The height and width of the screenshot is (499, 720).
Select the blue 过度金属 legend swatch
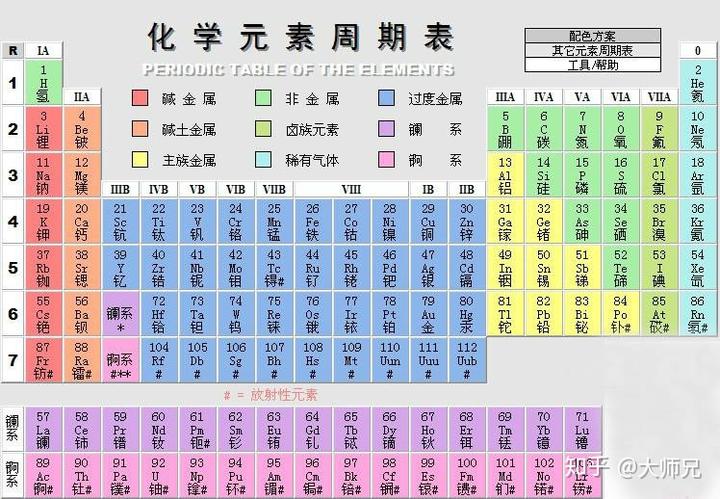[x=386, y=98]
